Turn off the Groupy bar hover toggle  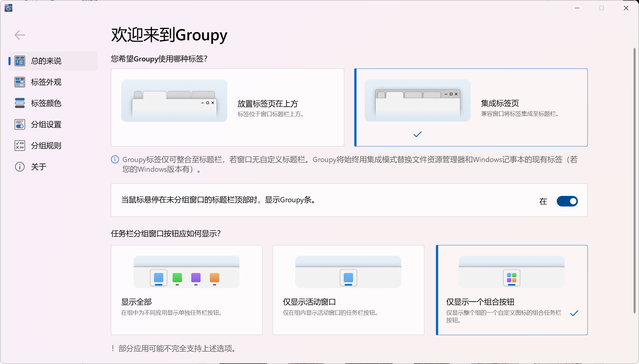click(x=567, y=201)
